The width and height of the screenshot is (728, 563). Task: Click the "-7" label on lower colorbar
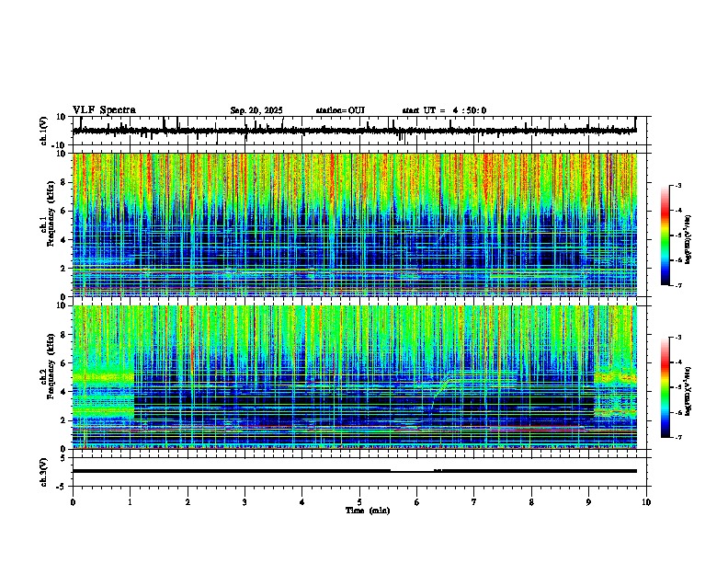tap(678, 437)
